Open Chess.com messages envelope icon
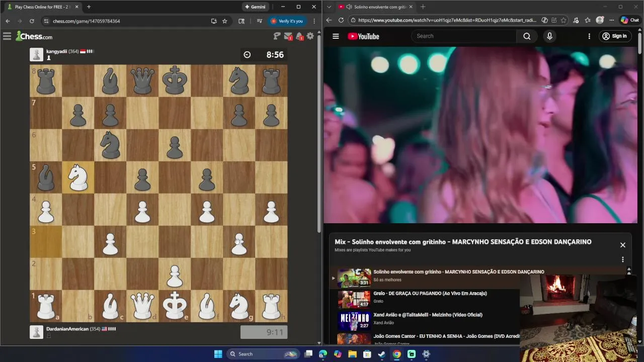Viewport: 644px width, 362px height. coord(288,36)
